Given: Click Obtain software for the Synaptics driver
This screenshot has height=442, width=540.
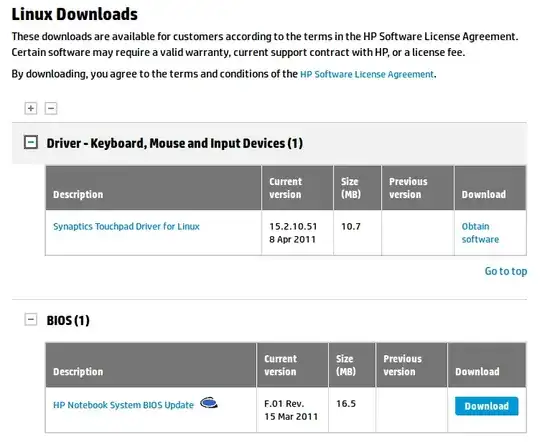Looking at the screenshot, I should pos(480,233).
